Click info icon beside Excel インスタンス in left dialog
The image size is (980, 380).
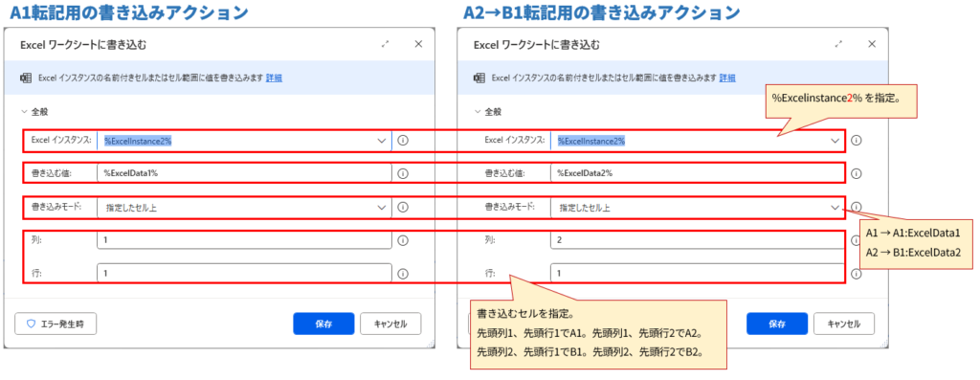403,141
